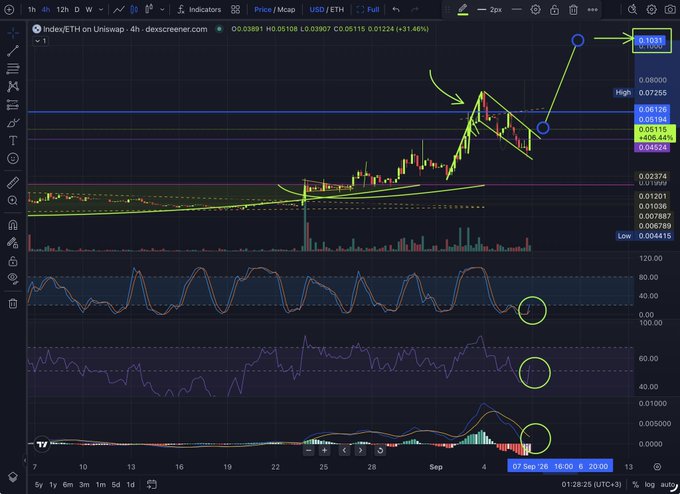Open chart settings gear at top right

tap(651, 9)
